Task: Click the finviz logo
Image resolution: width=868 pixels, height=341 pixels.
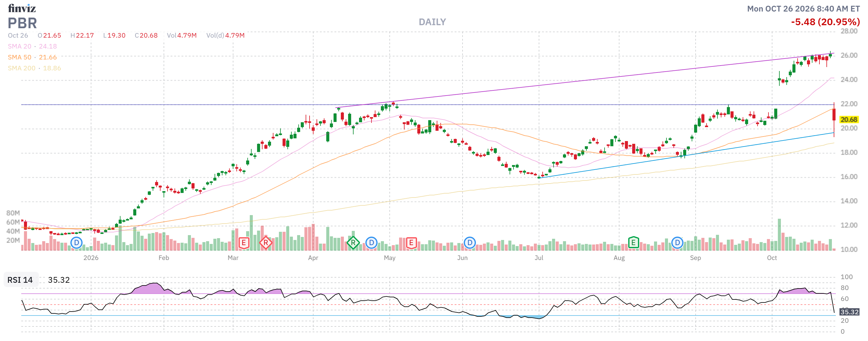Action: coord(22,8)
